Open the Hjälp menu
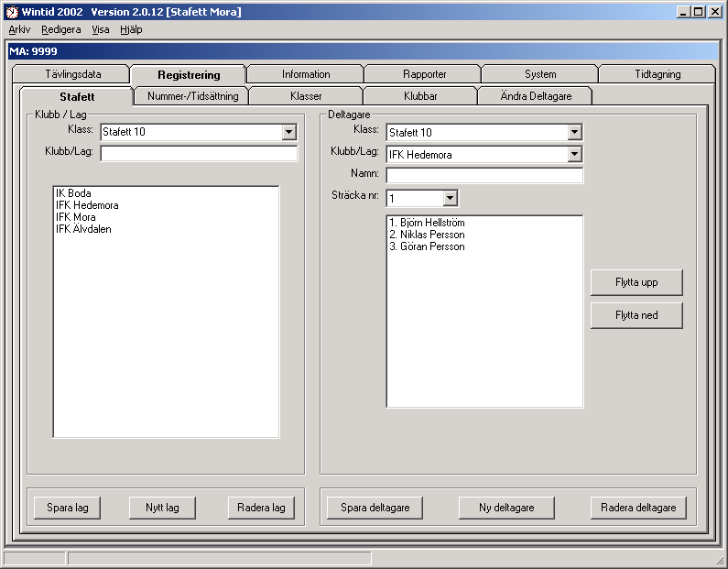This screenshot has height=569, width=728. [131, 29]
